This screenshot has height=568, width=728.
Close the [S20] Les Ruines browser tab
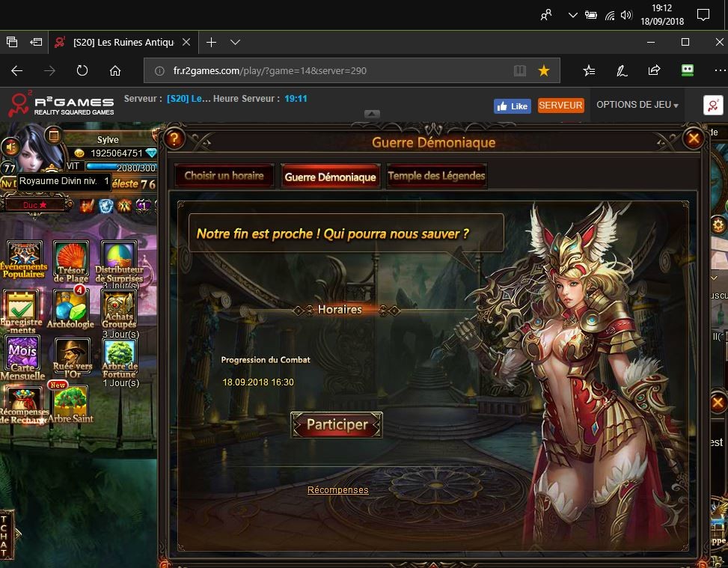186,42
